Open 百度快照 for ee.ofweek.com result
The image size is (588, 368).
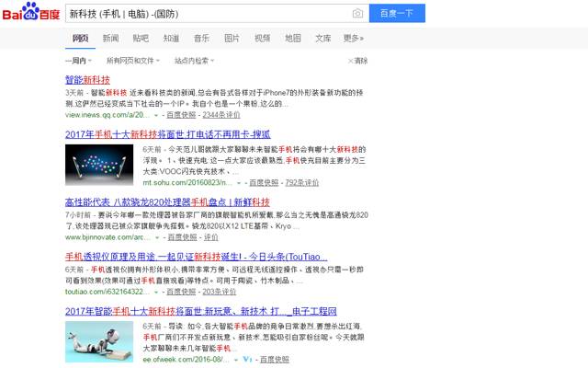[x=275, y=360]
